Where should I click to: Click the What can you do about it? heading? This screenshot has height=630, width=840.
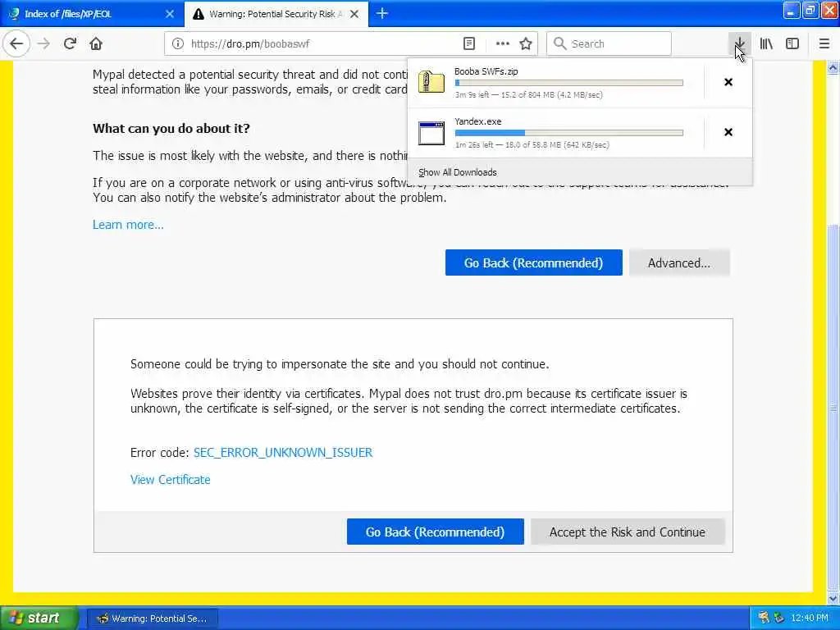171,129
